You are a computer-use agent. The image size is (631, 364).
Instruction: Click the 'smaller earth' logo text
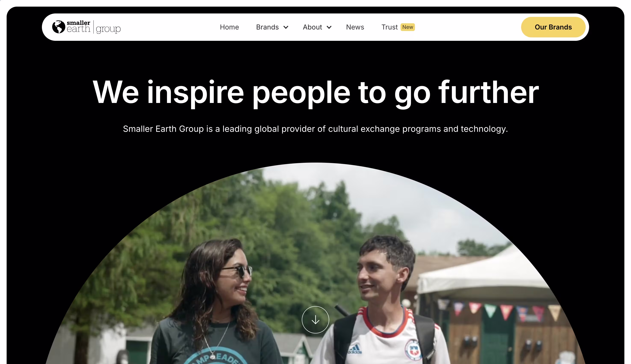[78, 26]
